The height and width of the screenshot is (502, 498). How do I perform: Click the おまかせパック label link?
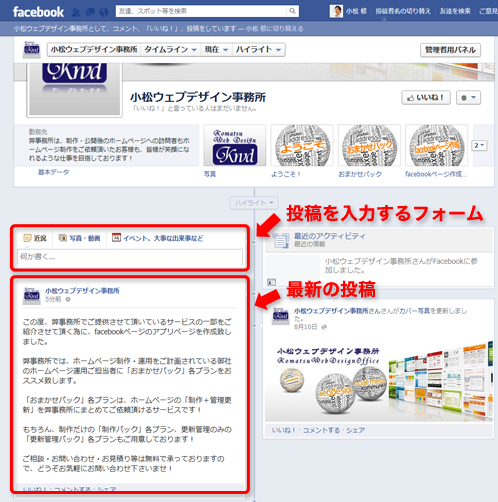(x=360, y=174)
